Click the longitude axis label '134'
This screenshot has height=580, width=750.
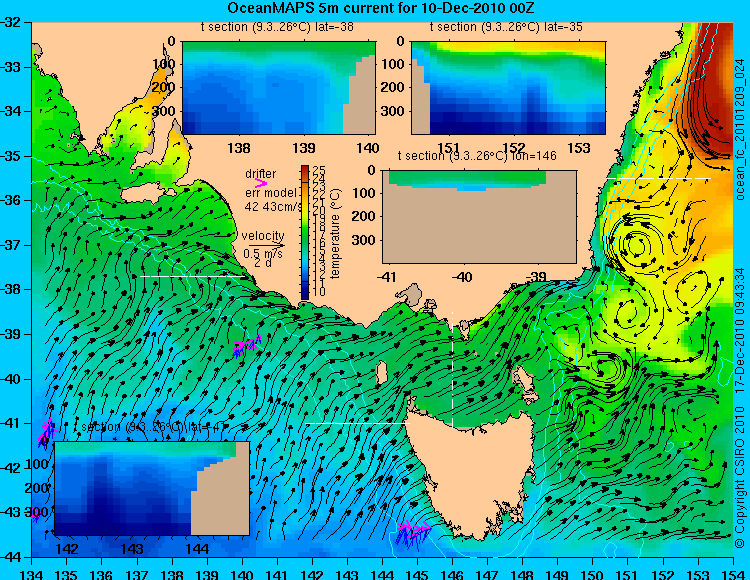[x=32, y=574]
